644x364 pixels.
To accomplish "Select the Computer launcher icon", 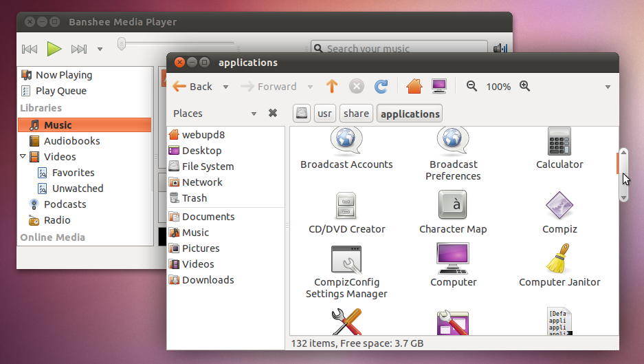I will pyautogui.click(x=453, y=259).
